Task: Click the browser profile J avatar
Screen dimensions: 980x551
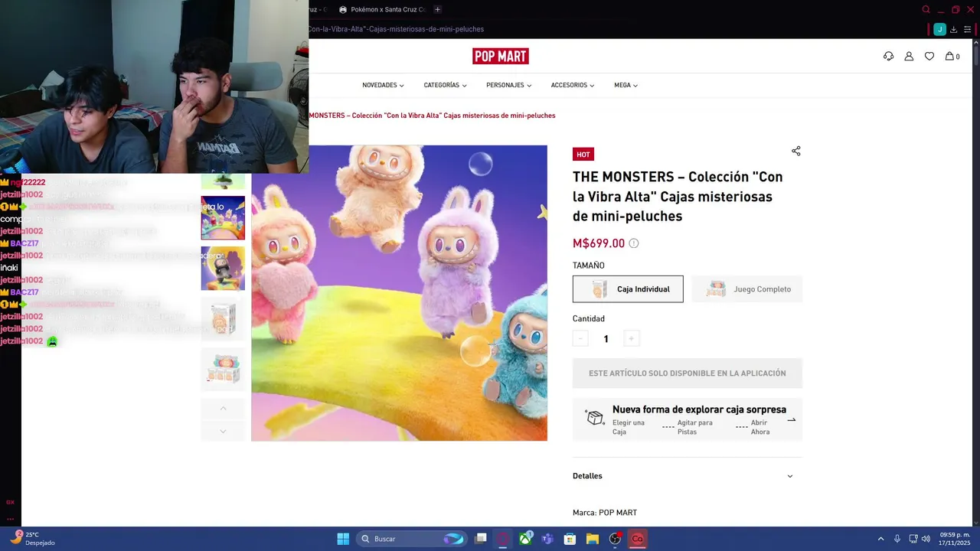Action: tap(939, 29)
